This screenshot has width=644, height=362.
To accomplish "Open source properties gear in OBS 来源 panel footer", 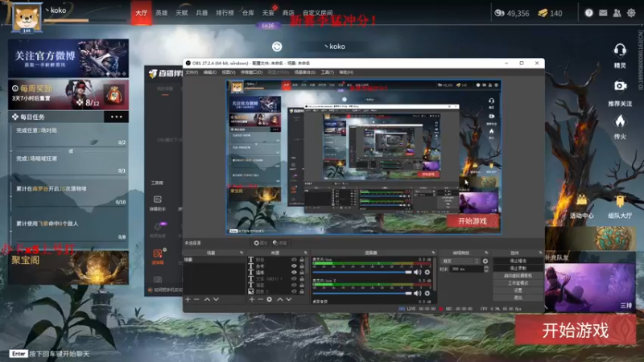I will pos(270,299).
